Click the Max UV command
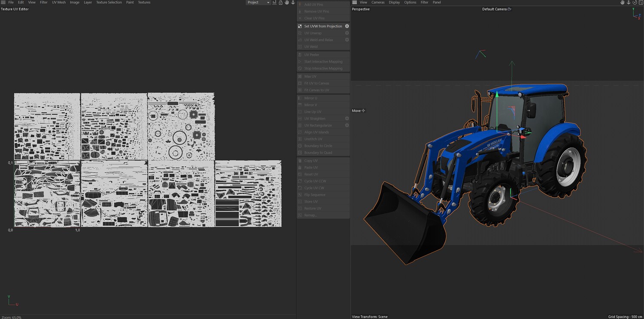The width and height of the screenshot is (644, 319). pos(323,77)
